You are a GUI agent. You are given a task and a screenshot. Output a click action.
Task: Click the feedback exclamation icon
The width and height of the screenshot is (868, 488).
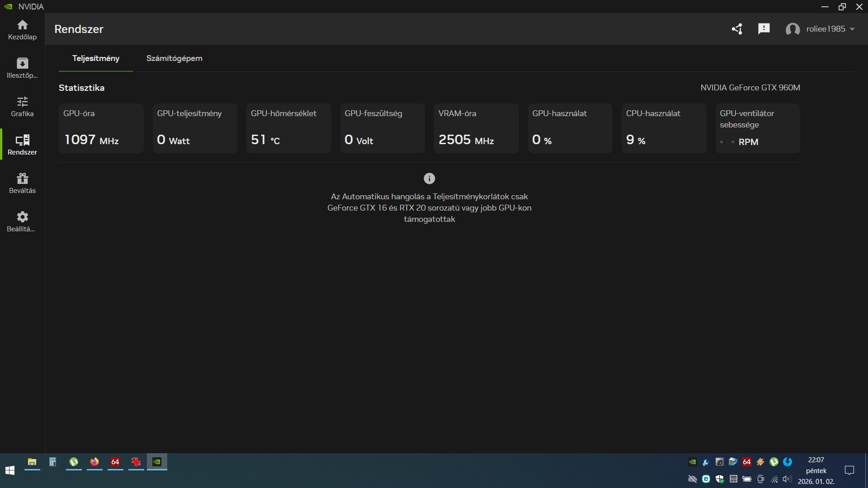(x=764, y=29)
